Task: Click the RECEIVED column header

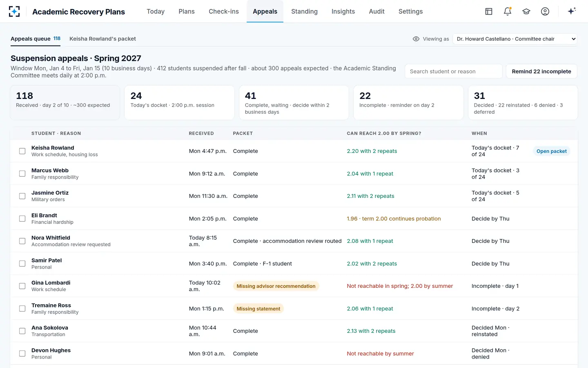Action: point(201,133)
